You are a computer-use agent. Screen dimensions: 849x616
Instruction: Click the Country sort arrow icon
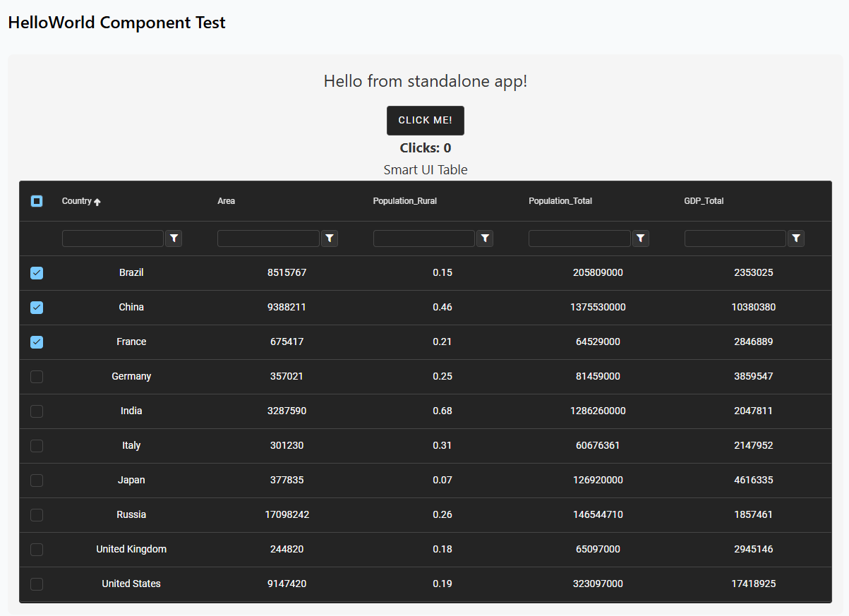point(97,202)
